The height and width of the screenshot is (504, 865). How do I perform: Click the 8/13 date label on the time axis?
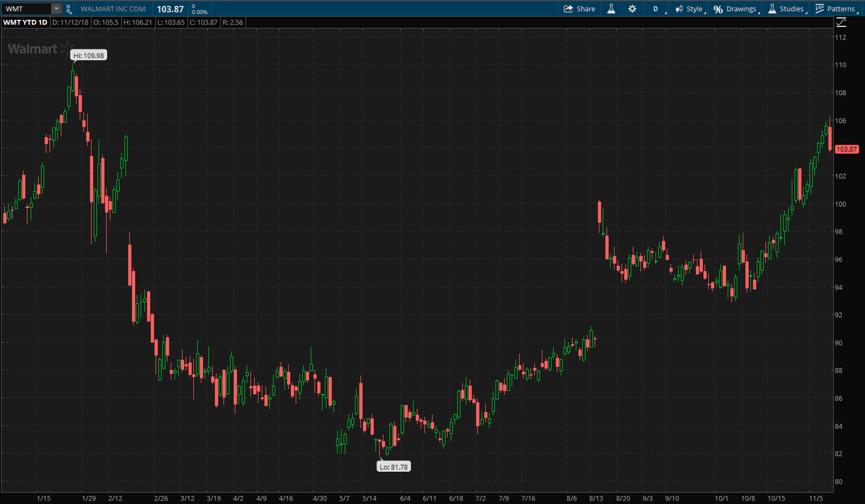(x=596, y=498)
